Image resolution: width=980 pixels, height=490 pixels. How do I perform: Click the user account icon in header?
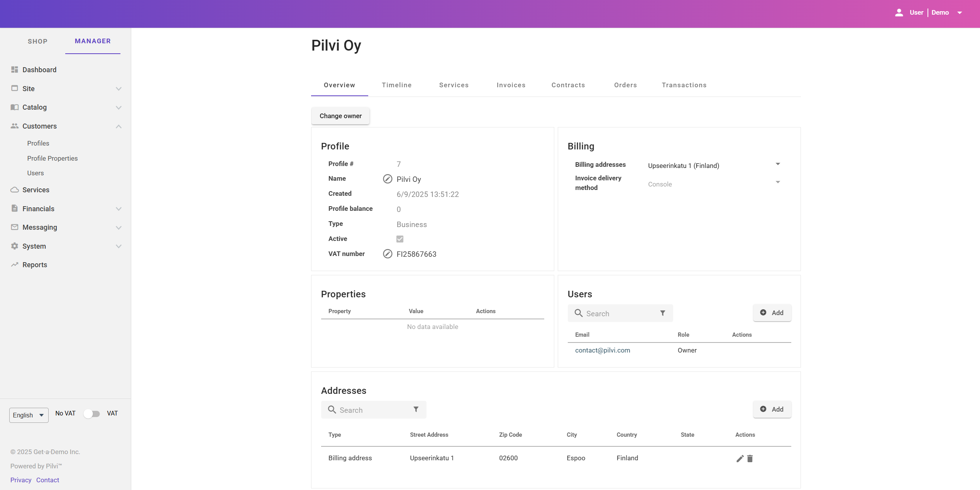point(899,12)
